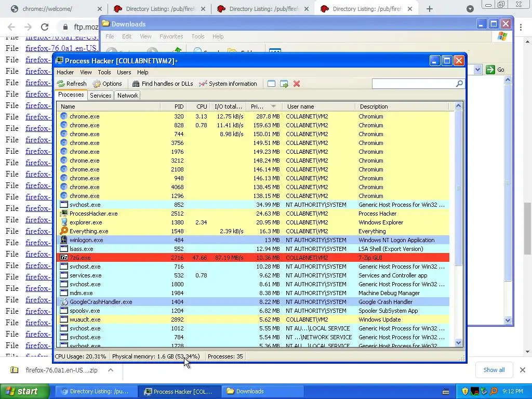Click the find window and thread icon

point(284,84)
